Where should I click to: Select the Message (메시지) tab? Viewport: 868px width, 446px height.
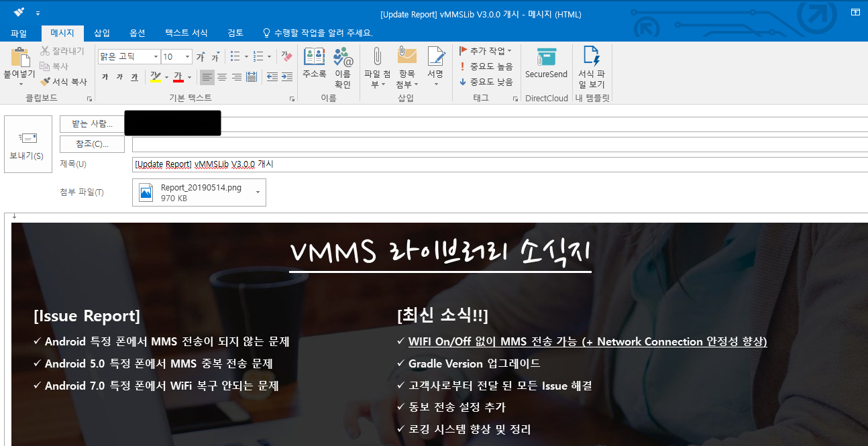(x=62, y=33)
